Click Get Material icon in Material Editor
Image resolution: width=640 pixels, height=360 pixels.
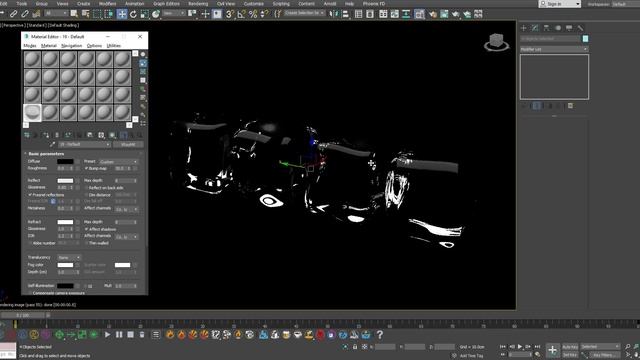(x=27, y=135)
